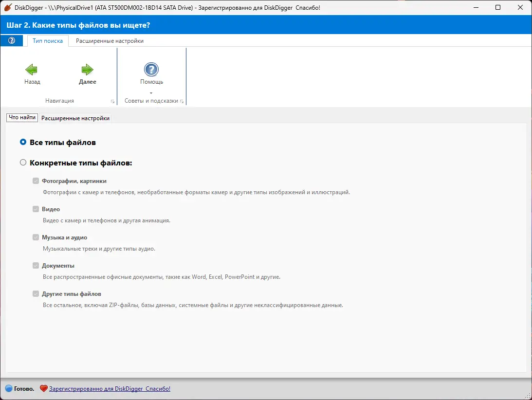Open the Навигация group dialog launcher

click(x=112, y=101)
